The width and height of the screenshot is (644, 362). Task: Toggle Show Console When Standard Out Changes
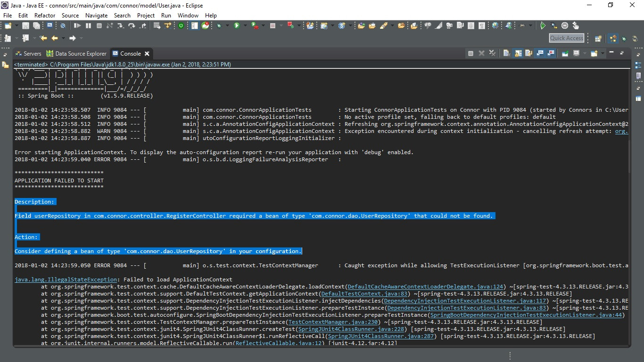tap(540, 53)
